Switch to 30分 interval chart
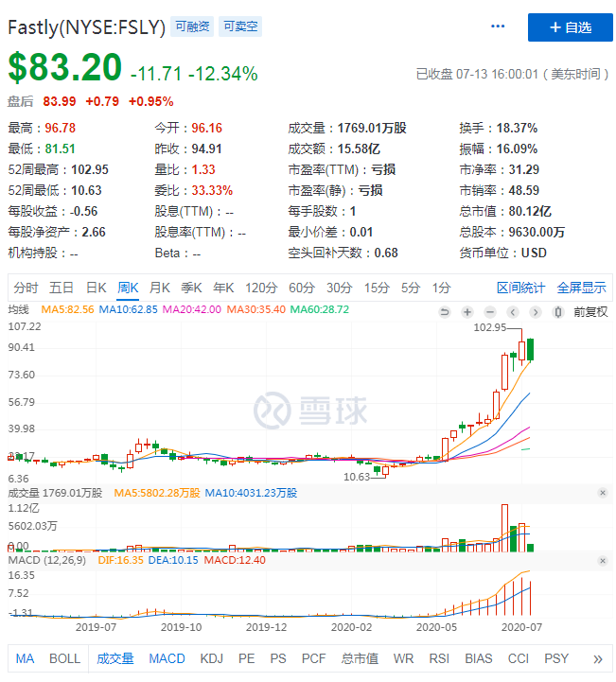 click(x=340, y=288)
